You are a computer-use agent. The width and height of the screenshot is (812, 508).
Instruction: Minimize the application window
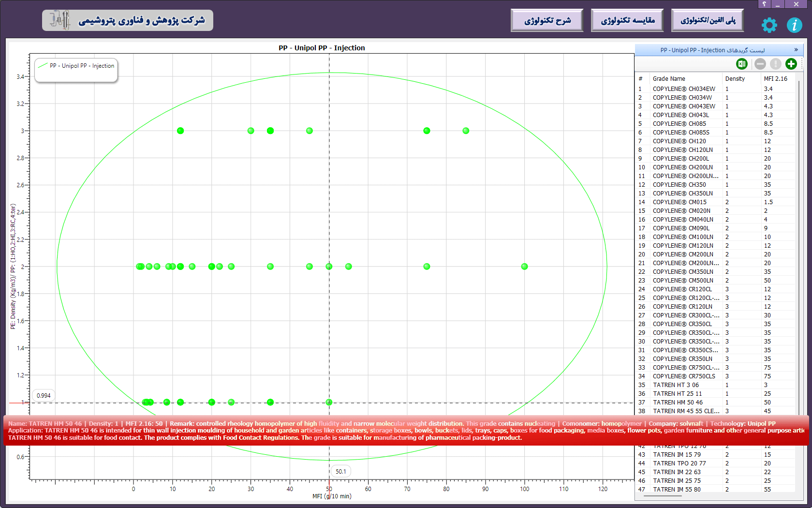point(778,4)
